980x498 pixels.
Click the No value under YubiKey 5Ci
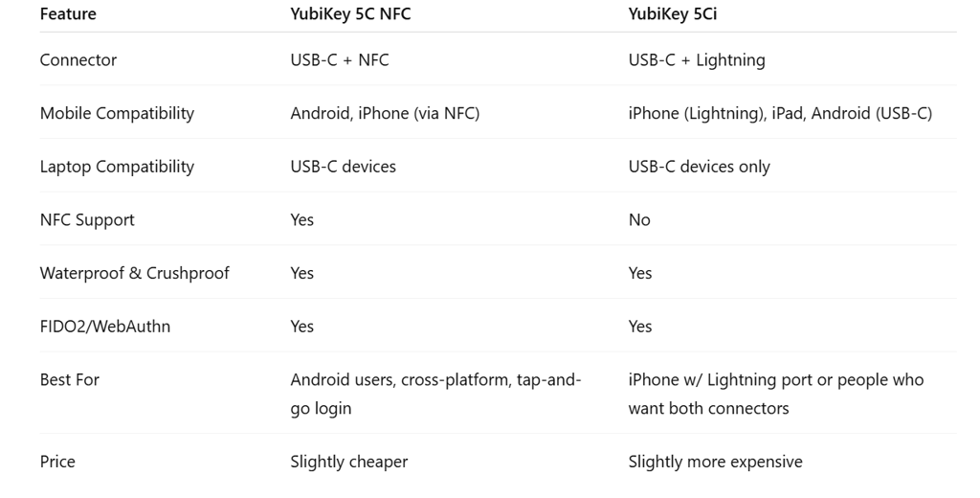[639, 219]
